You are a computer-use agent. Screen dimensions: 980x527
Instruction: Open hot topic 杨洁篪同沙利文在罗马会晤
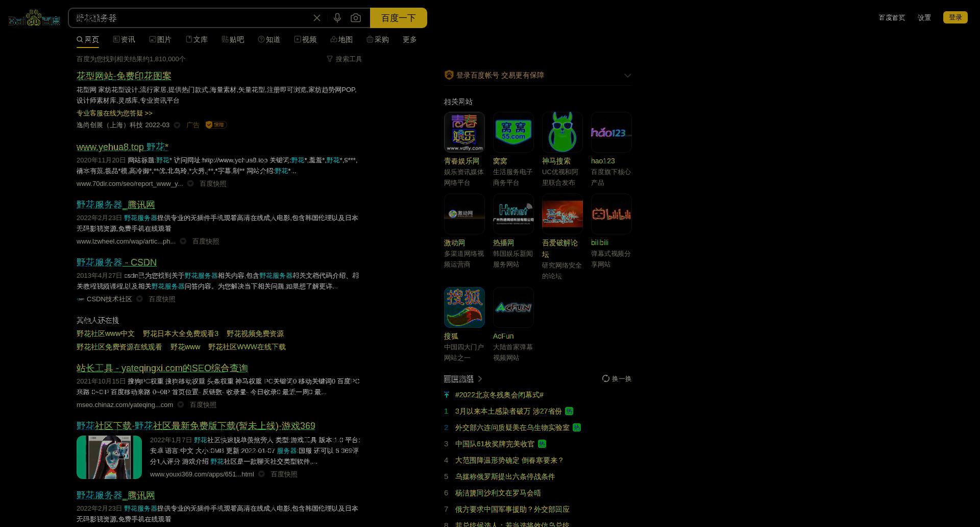[x=498, y=493]
